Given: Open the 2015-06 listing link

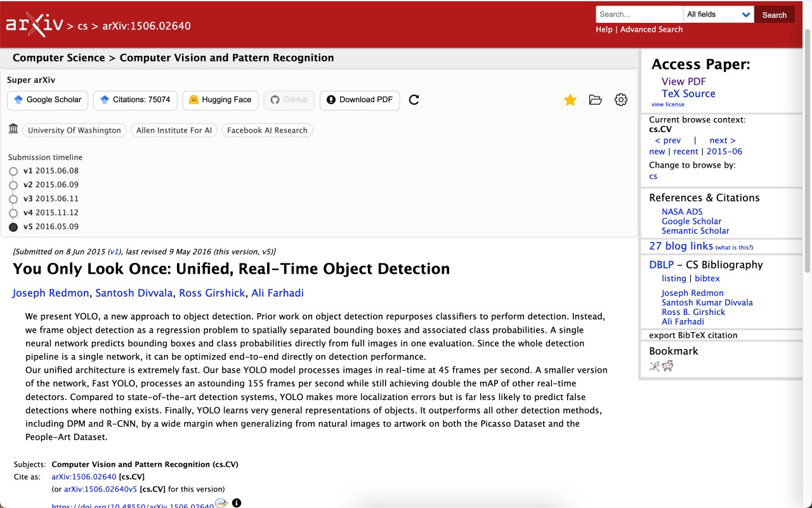Looking at the screenshot, I should click(x=724, y=151).
